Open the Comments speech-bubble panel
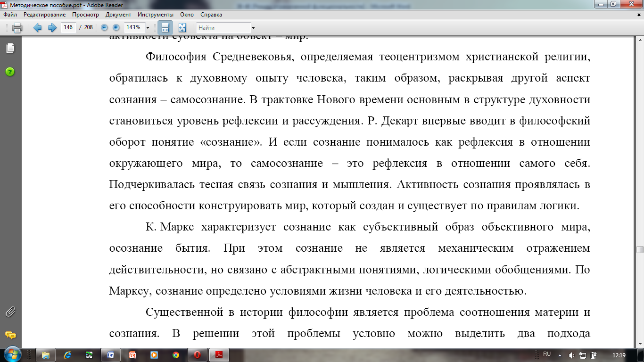This screenshot has height=362, width=644. point(10,335)
